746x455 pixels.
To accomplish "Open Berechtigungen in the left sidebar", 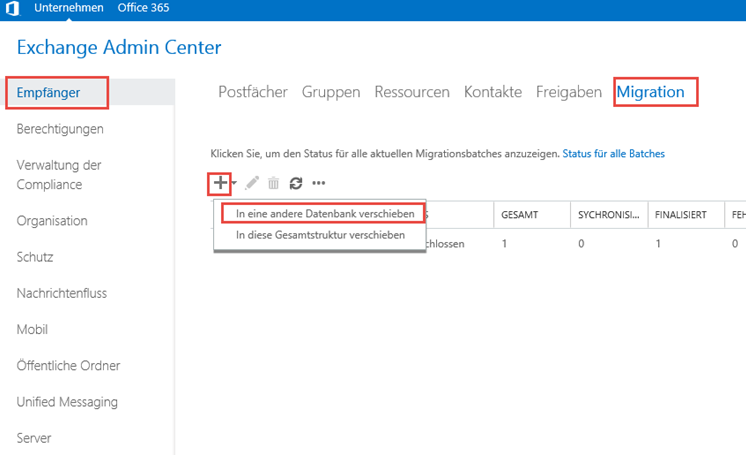I will pyautogui.click(x=60, y=129).
